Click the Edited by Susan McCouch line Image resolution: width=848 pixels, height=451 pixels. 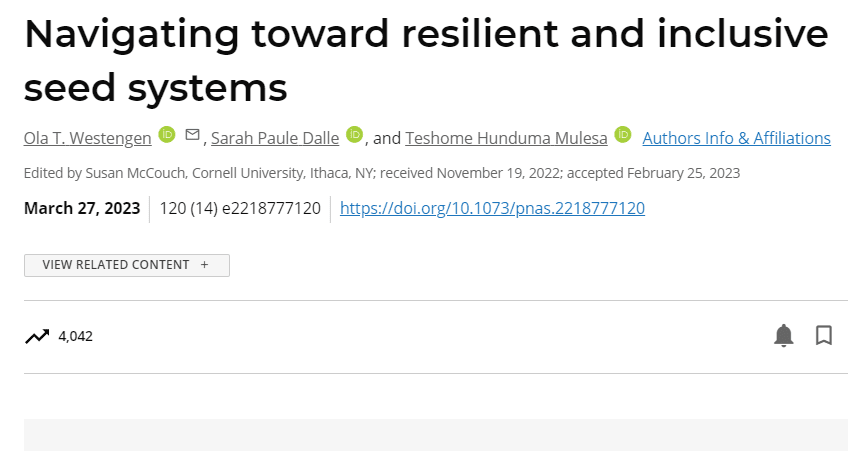[x=382, y=173]
